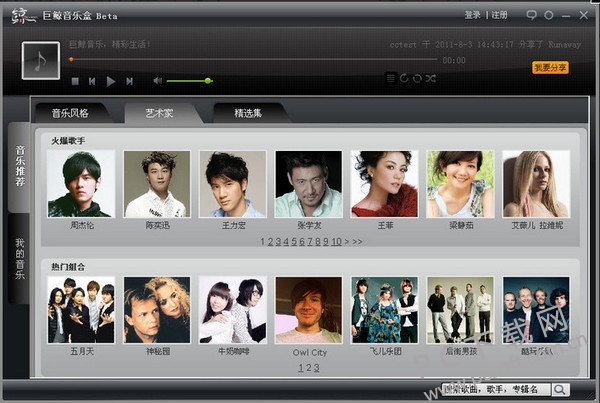Click the 王菲 name label
This screenshot has width=600, height=403.
pyautogui.click(x=385, y=225)
